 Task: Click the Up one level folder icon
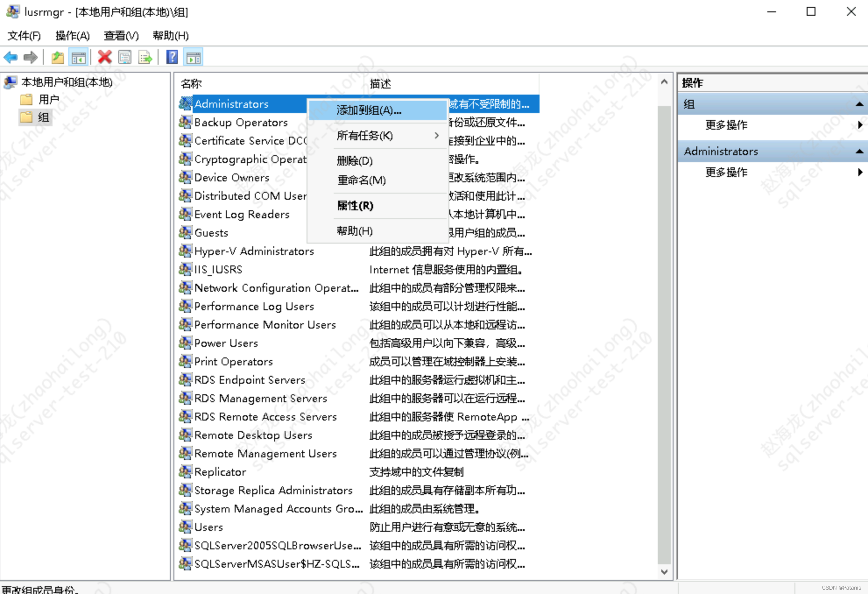pyautogui.click(x=57, y=57)
